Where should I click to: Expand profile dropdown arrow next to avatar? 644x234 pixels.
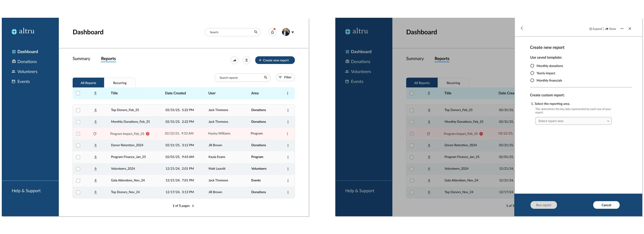tap(293, 32)
